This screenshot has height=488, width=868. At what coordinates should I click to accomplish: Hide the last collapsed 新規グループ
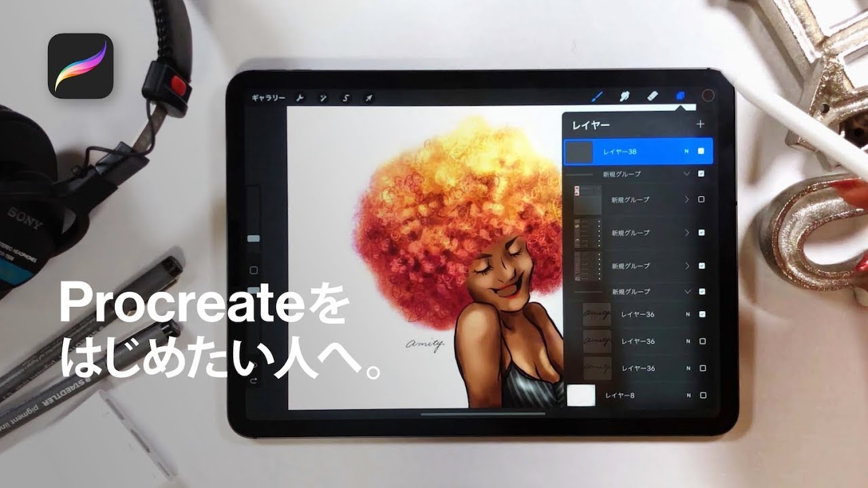pos(701,266)
